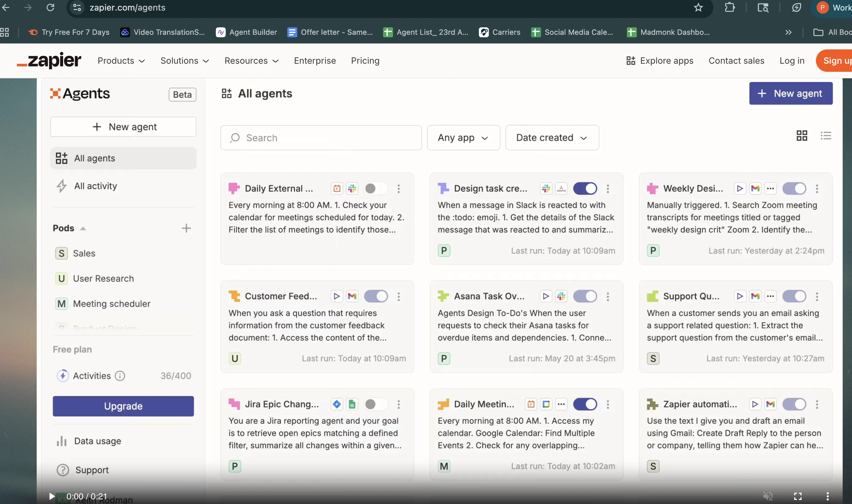This screenshot has height=504, width=852.
Task: Click the blue New agent button
Action: point(791,94)
